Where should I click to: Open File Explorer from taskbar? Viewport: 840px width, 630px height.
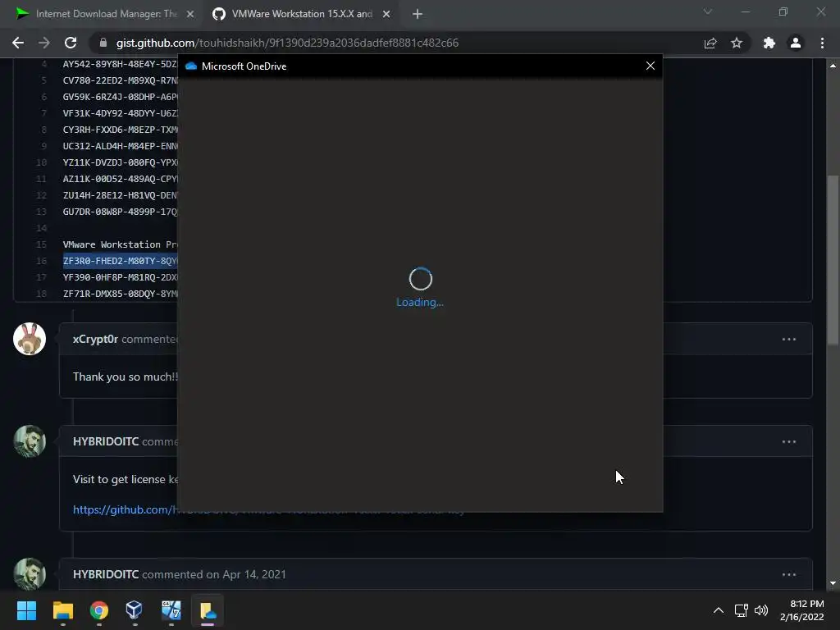pyautogui.click(x=62, y=610)
